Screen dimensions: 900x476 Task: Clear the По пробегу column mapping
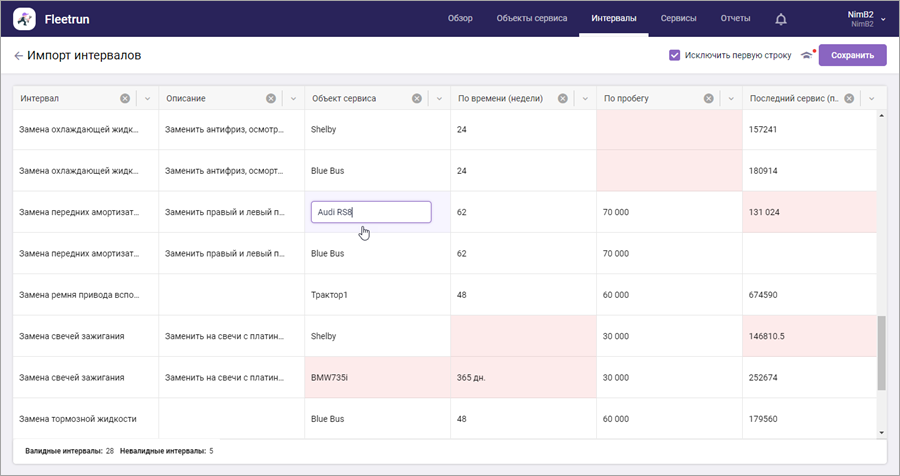[709, 98]
